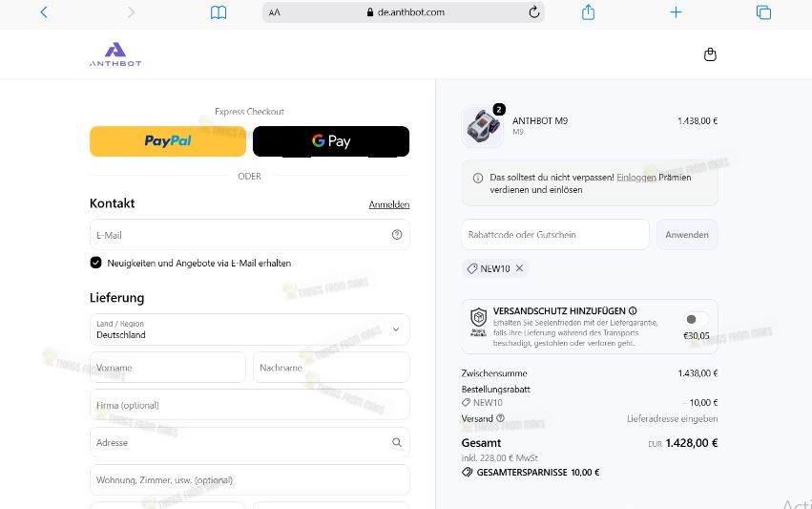Click the Firma (optional) field
The image size is (812, 509).
[250, 405]
